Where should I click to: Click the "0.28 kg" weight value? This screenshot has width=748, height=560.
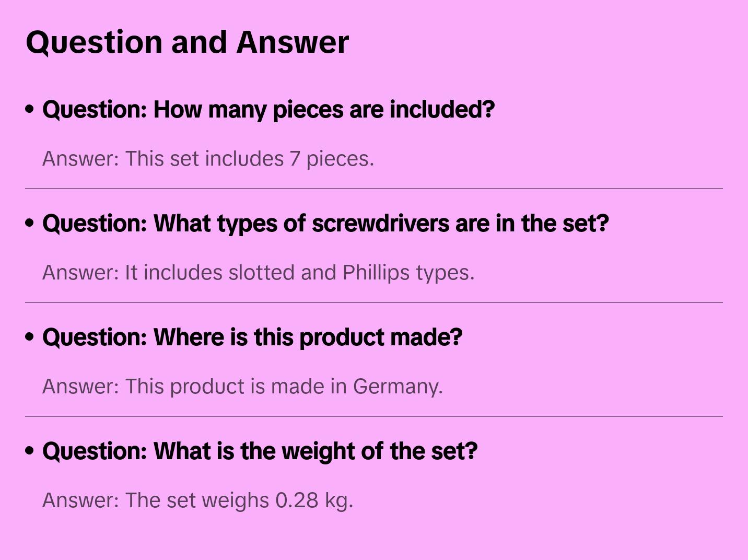click(313, 500)
